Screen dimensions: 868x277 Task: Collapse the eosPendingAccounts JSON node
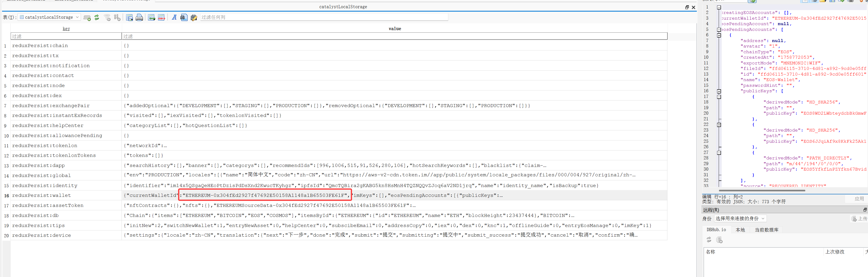[719, 30]
